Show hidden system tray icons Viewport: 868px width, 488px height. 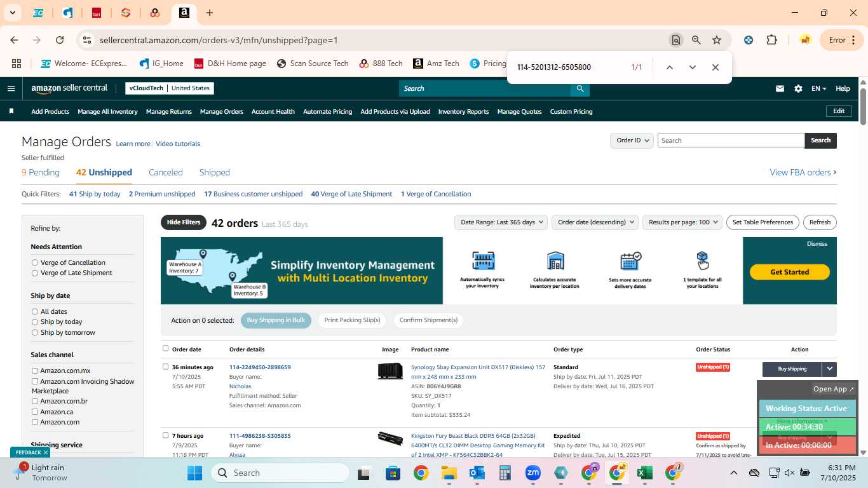(x=733, y=473)
